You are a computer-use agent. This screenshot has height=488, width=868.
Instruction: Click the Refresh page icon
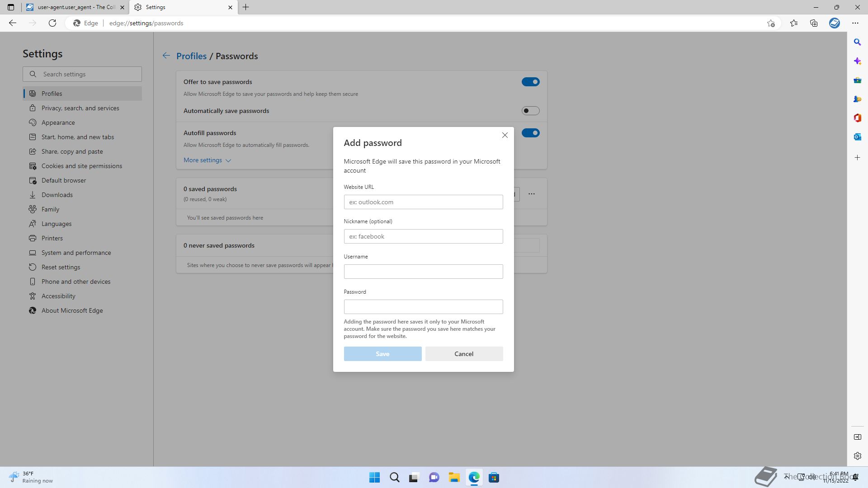click(52, 23)
